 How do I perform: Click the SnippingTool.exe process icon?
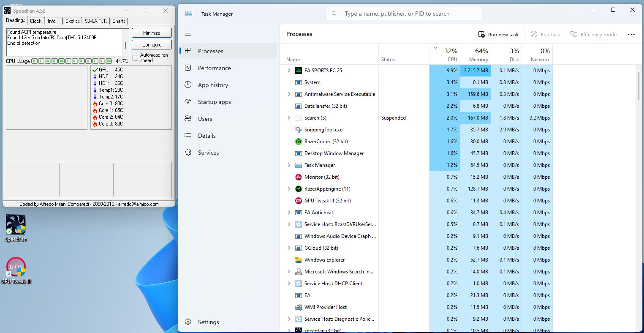(298, 130)
